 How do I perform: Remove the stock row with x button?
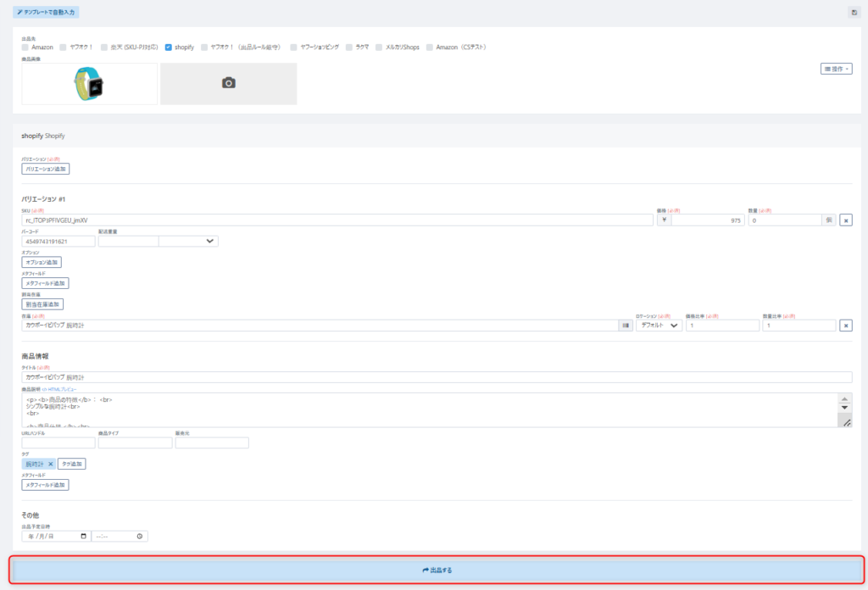(846, 326)
